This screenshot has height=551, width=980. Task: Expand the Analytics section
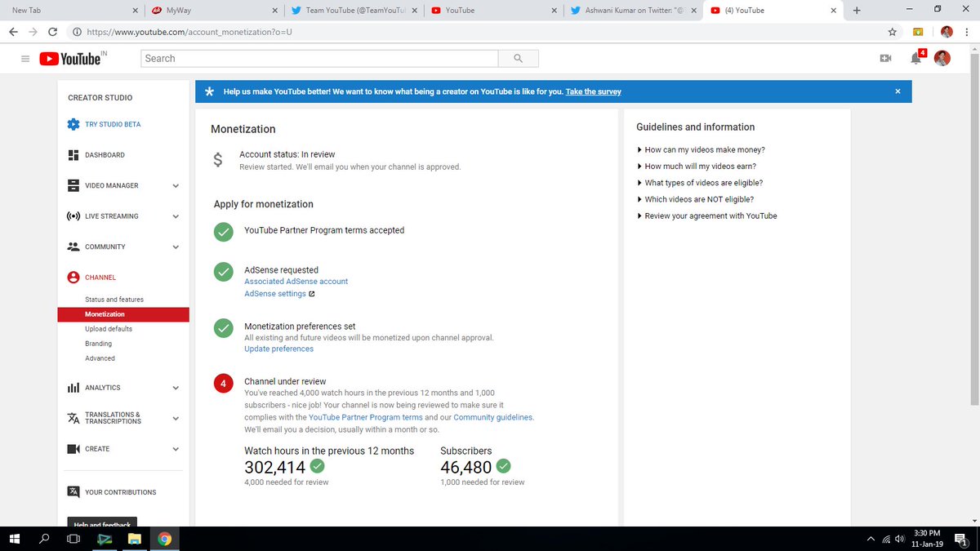176,388
